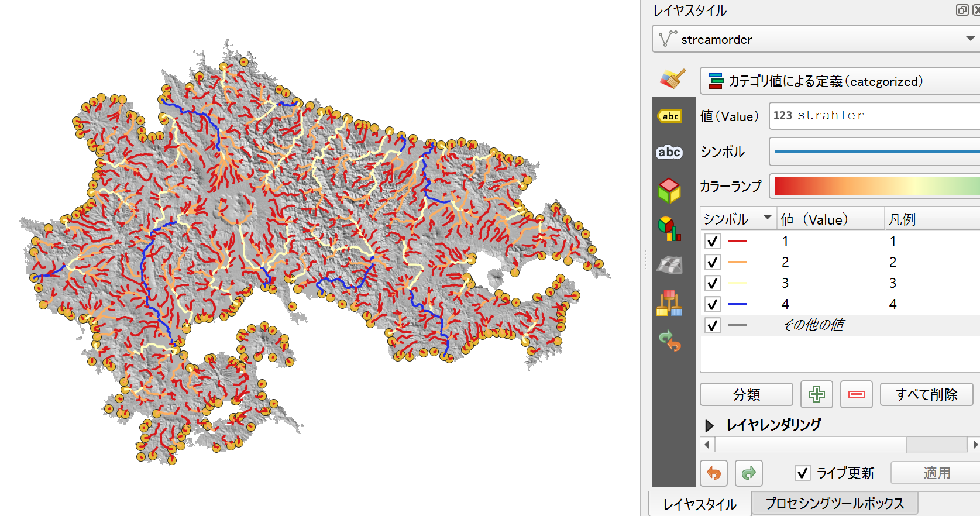Open the yellow abc Labels tab
This screenshot has width=980, height=516.
669,116
